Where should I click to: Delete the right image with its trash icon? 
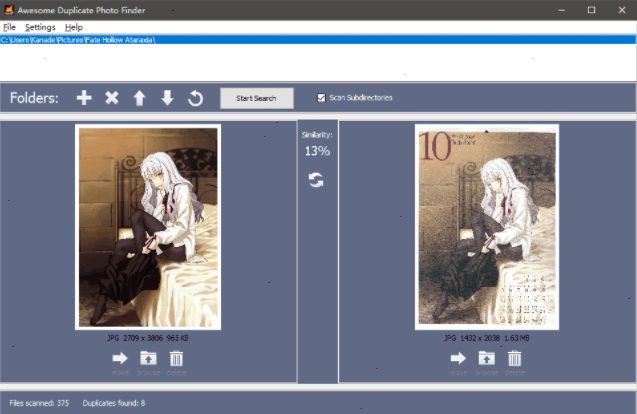(x=514, y=358)
